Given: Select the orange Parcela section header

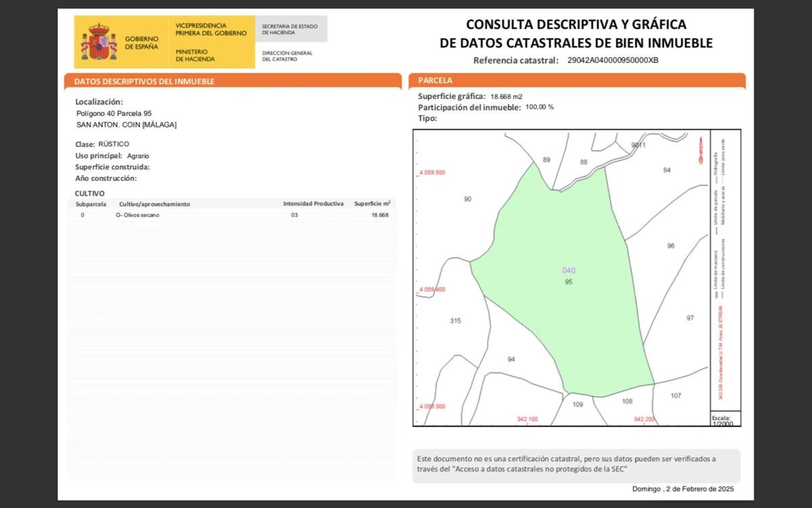Looking at the screenshot, I should 435,81.
